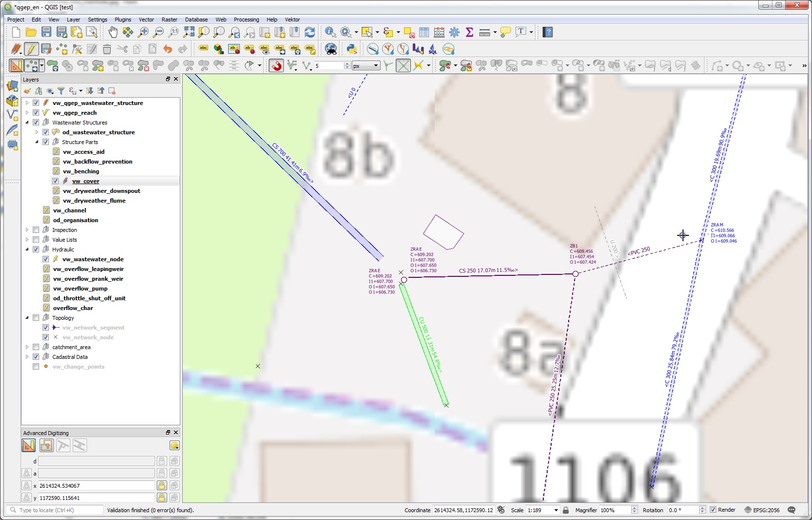The width and height of the screenshot is (812, 520).
Task: Click the EPSG:2056 CRS button
Action: coord(762,510)
